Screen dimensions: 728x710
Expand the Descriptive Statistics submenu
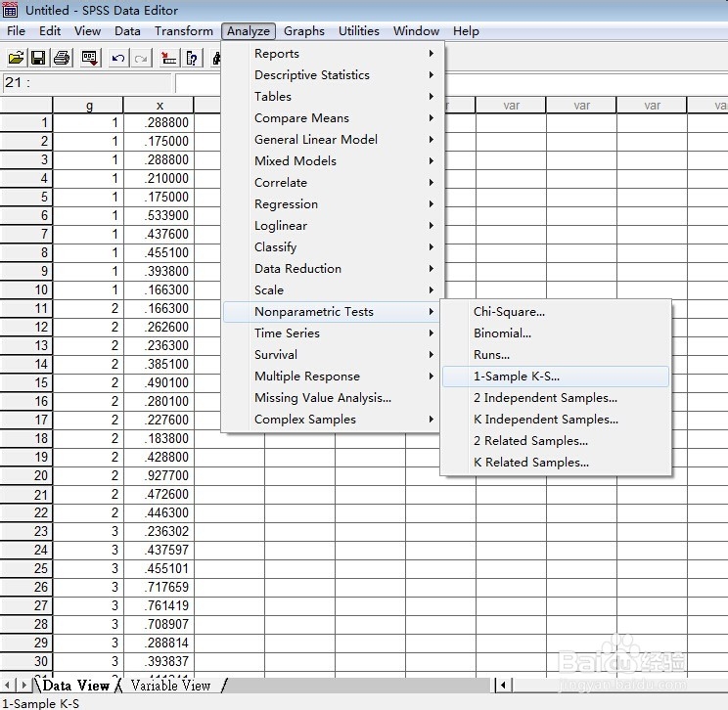[x=333, y=74]
